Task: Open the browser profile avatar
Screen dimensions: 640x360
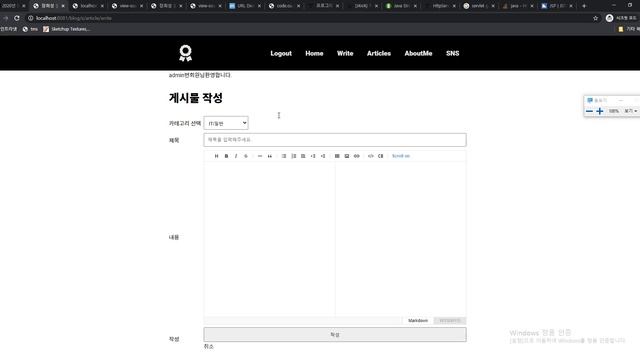Action: pyautogui.click(x=609, y=18)
